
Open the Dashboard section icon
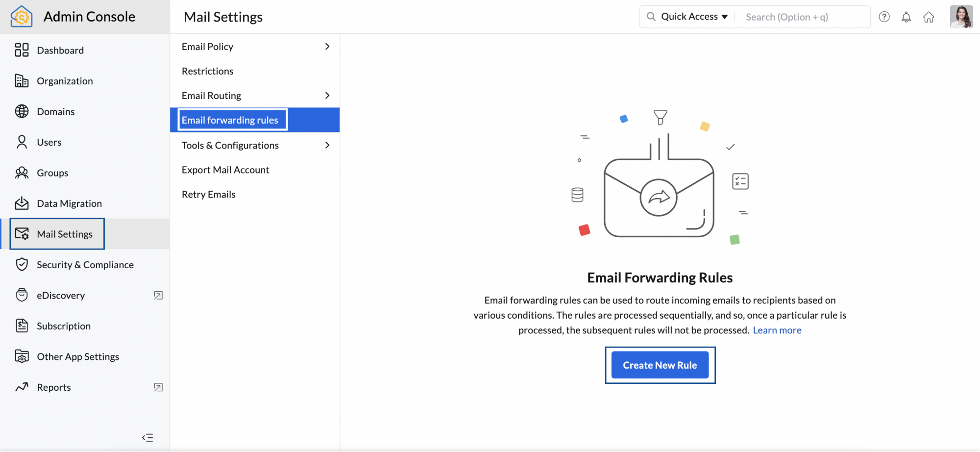click(22, 50)
